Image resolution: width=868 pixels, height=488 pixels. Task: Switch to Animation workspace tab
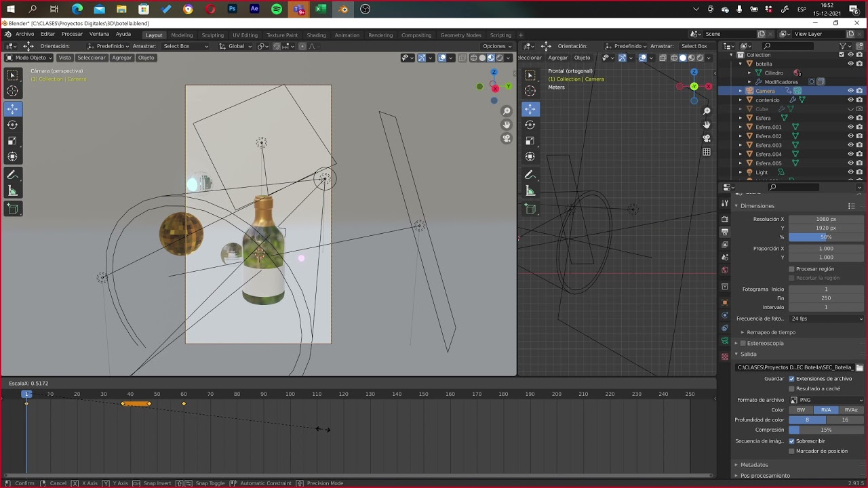pos(347,35)
